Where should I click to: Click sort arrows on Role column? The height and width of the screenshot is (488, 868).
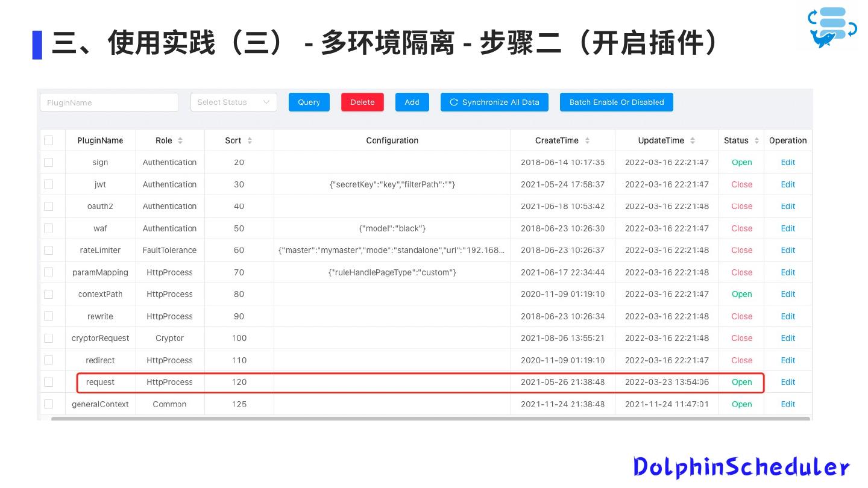(180, 140)
